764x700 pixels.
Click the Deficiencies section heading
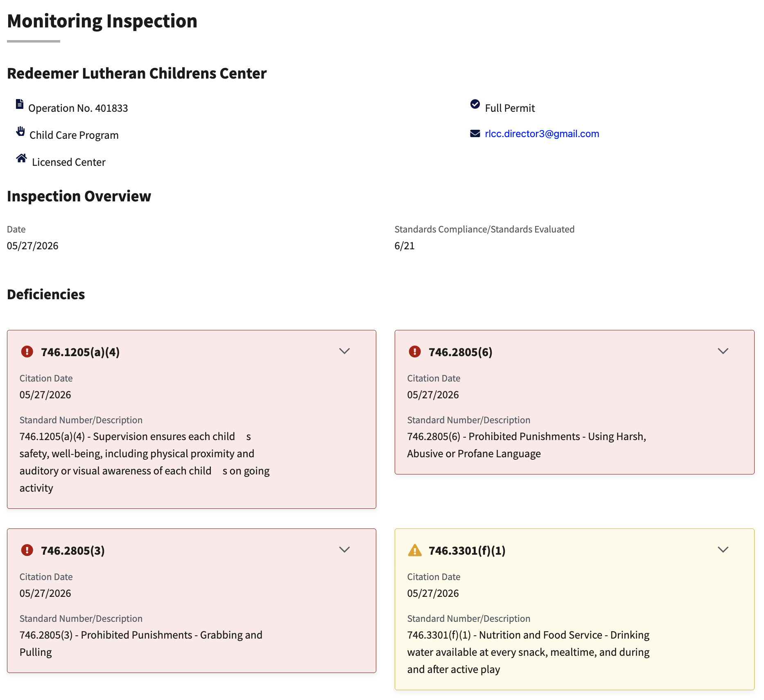tap(46, 294)
